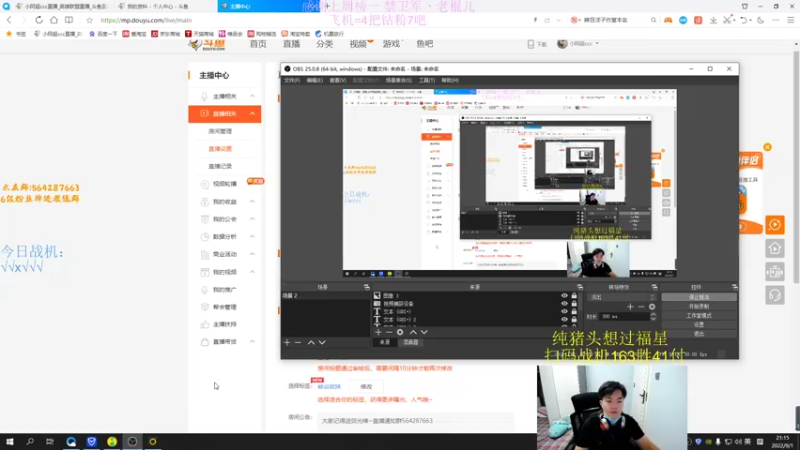Click the headset support icon on the right sidebar
The width and height of the screenshot is (800, 450).
[x=774, y=295]
